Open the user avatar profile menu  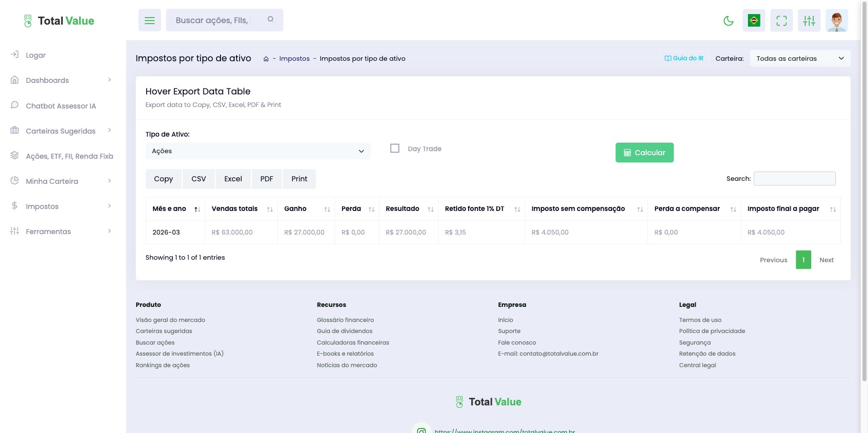836,21
